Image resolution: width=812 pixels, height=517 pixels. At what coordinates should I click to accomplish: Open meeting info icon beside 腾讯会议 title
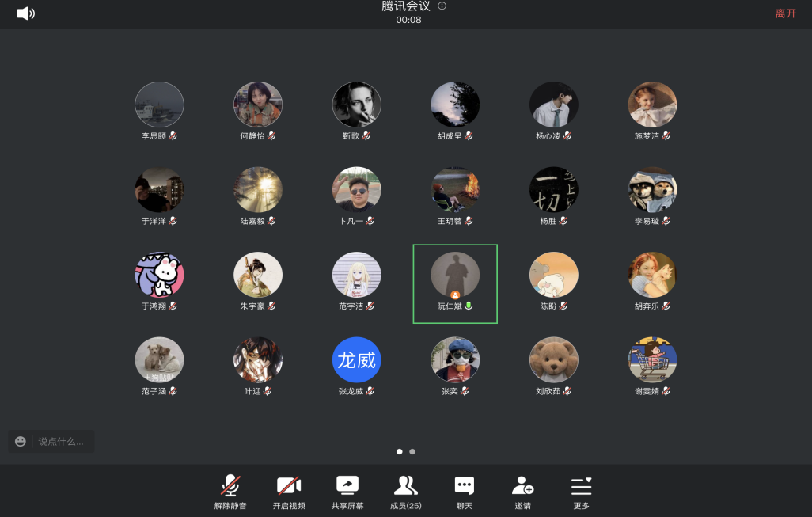pos(442,6)
